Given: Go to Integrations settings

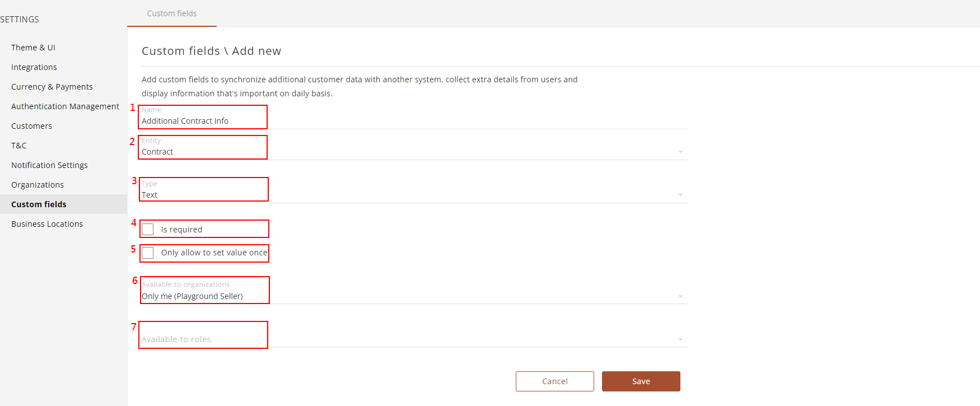Looking at the screenshot, I should click(34, 67).
